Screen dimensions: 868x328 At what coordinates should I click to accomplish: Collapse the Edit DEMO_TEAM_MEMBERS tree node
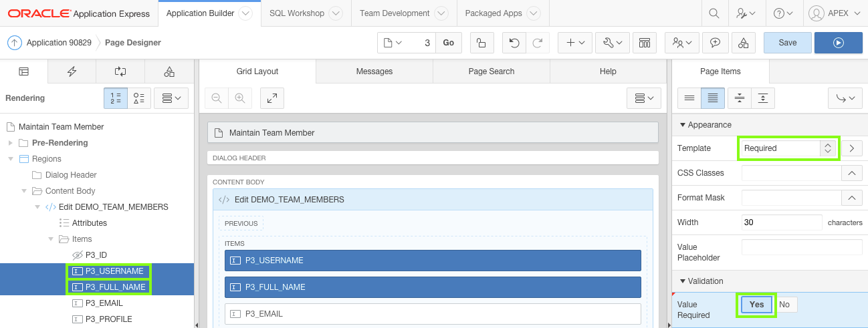(x=37, y=207)
